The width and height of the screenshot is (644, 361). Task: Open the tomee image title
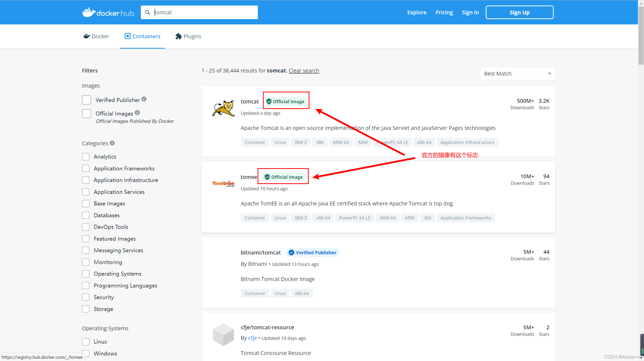pos(249,177)
